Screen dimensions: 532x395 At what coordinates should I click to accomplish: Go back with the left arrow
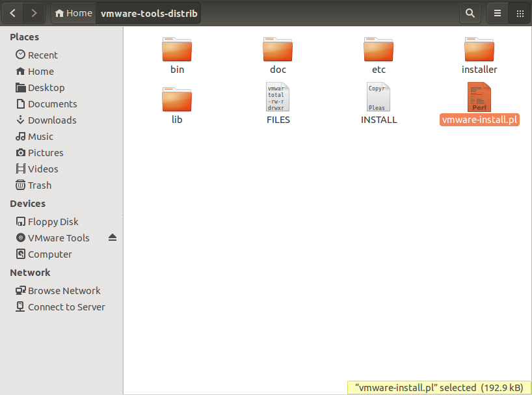13,13
